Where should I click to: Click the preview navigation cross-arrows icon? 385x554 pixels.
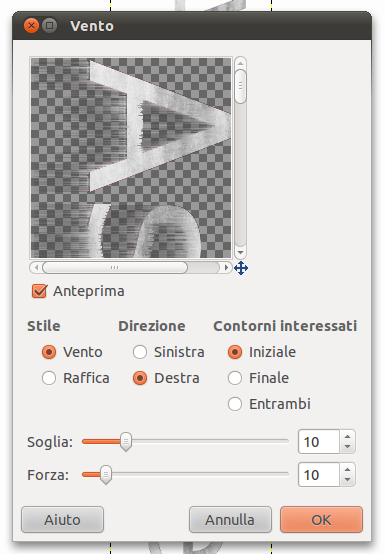coord(241,268)
